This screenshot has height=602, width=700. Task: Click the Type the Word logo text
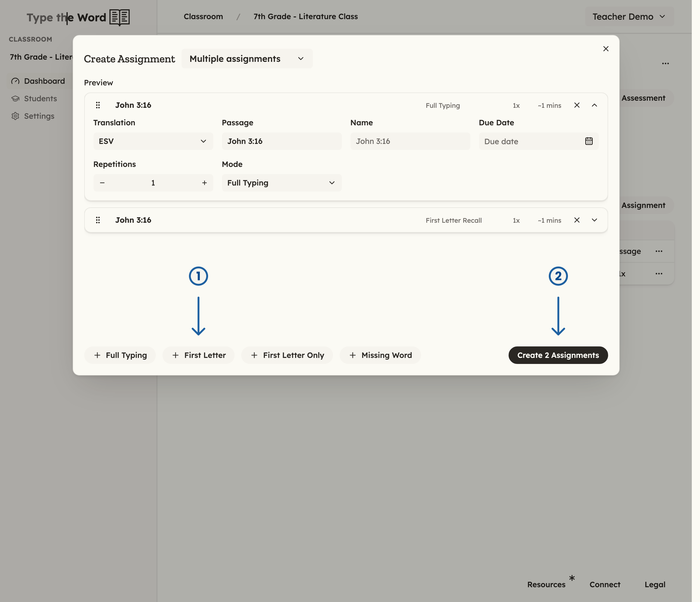[x=66, y=17]
